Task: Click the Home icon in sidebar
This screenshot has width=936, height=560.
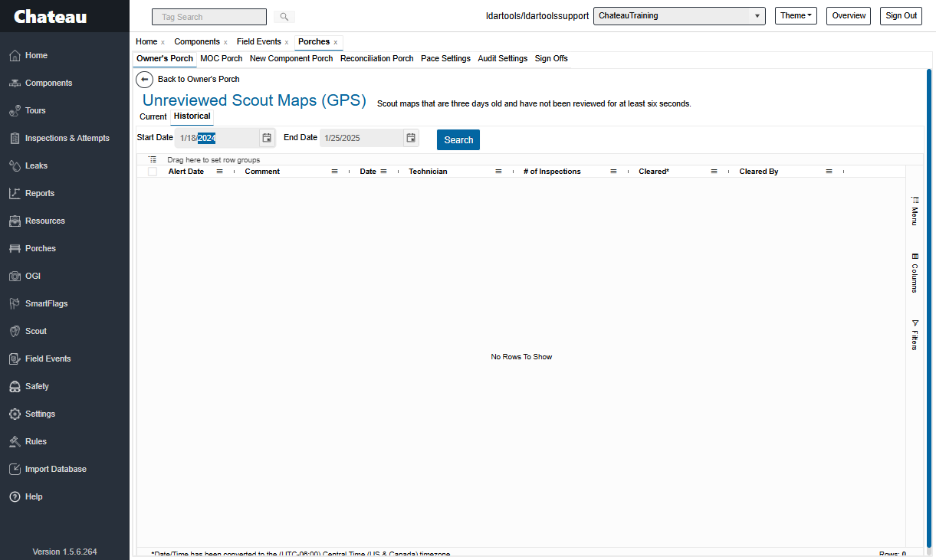Action: [x=15, y=55]
